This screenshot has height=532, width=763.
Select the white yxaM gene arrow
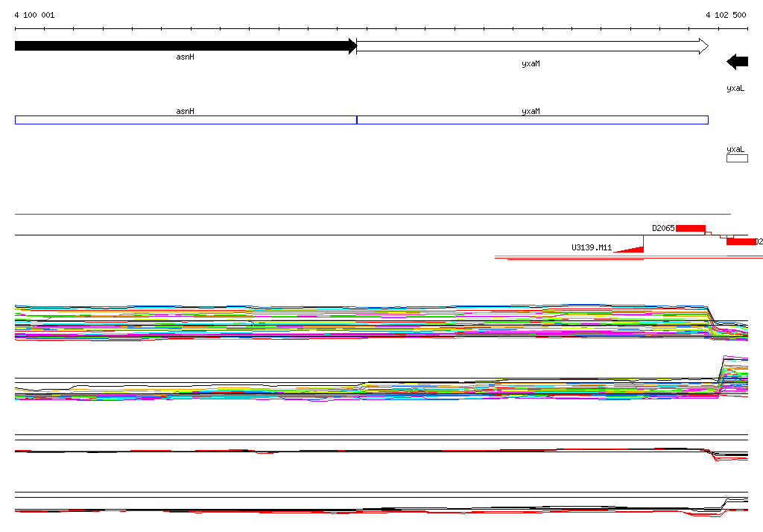pyautogui.click(x=532, y=46)
